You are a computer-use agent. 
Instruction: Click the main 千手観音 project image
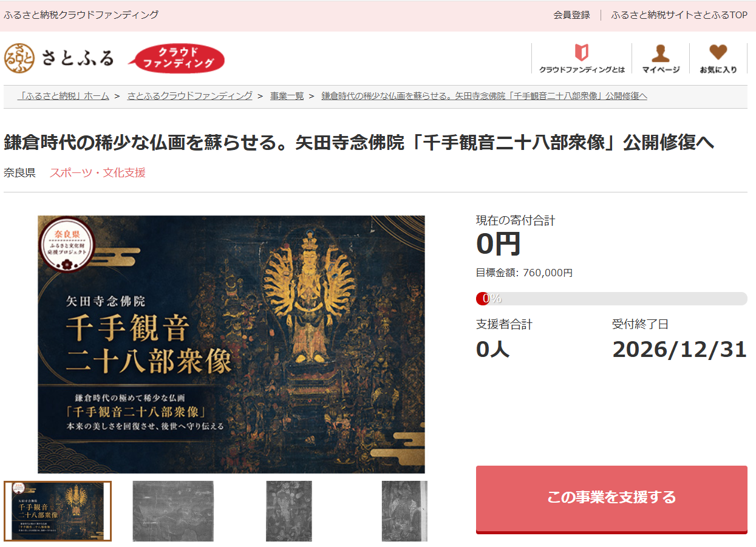231,344
